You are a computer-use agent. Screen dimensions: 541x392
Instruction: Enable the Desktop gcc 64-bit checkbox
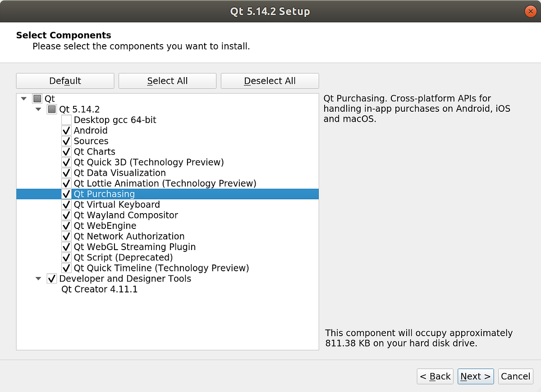[x=66, y=119]
